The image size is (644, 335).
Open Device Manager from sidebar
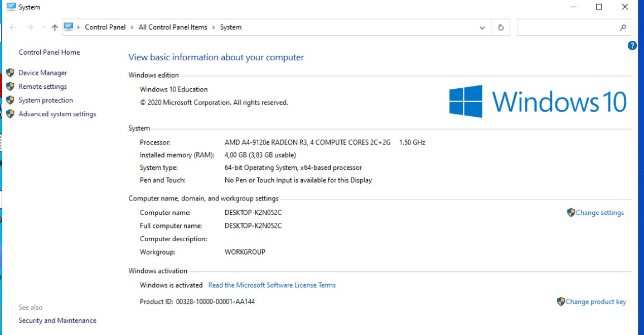(43, 73)
